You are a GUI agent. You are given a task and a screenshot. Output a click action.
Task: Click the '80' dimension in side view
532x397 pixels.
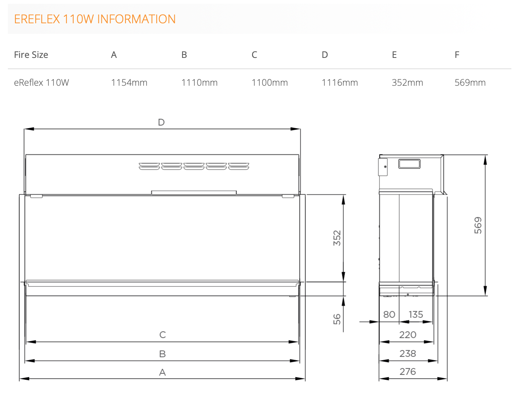389,314
